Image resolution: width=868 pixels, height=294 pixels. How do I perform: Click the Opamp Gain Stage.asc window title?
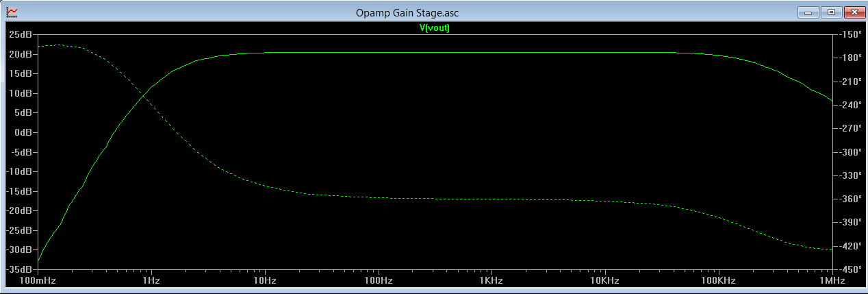(x=407, y=13)
